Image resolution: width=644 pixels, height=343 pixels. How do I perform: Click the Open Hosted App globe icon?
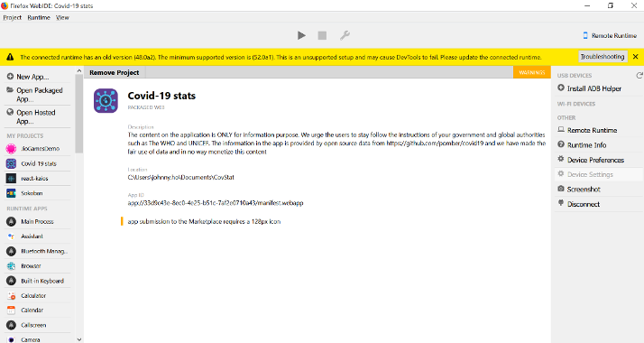point(10,112)
